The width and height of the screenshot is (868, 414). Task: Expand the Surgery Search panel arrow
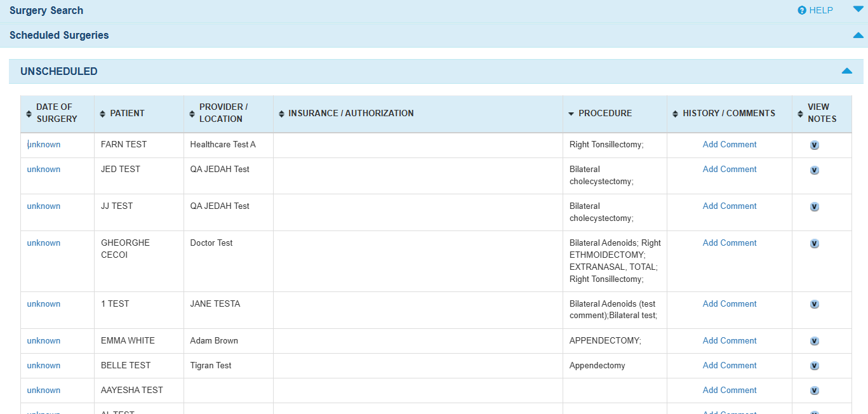858,10
